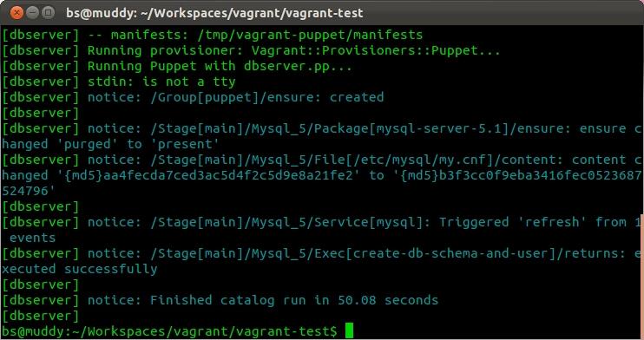Click the bs@muddy shell prompt line

point(169,331)
